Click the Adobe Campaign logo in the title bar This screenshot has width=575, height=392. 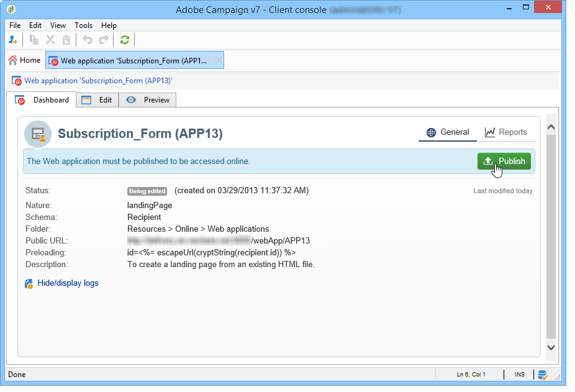click(x=11, y=9)
